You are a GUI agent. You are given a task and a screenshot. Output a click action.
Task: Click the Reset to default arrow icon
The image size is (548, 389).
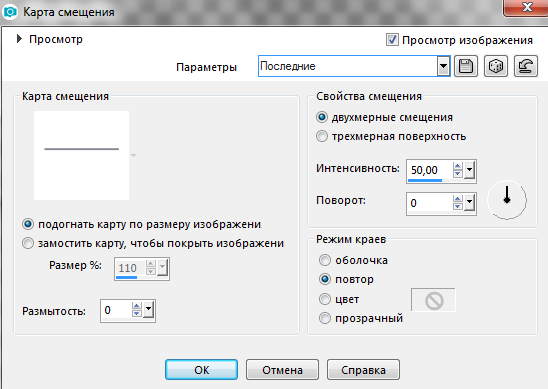pos(526,66)
